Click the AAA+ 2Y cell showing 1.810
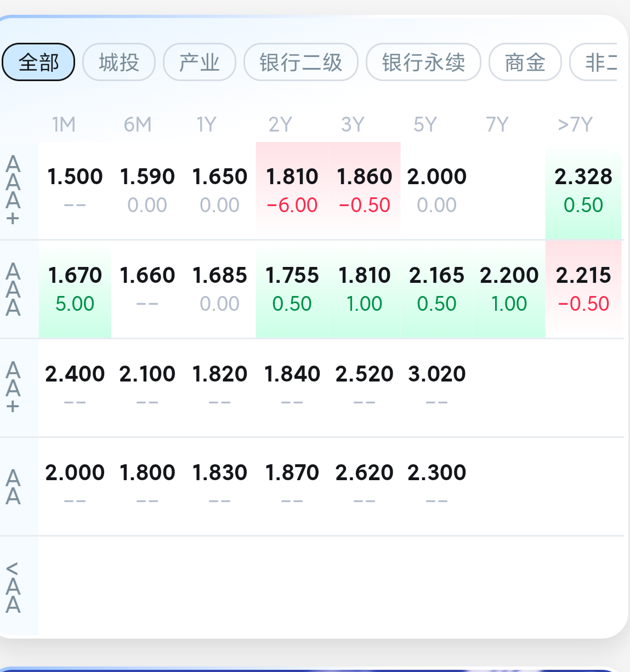Screen dimensions: 630x672 292,190
